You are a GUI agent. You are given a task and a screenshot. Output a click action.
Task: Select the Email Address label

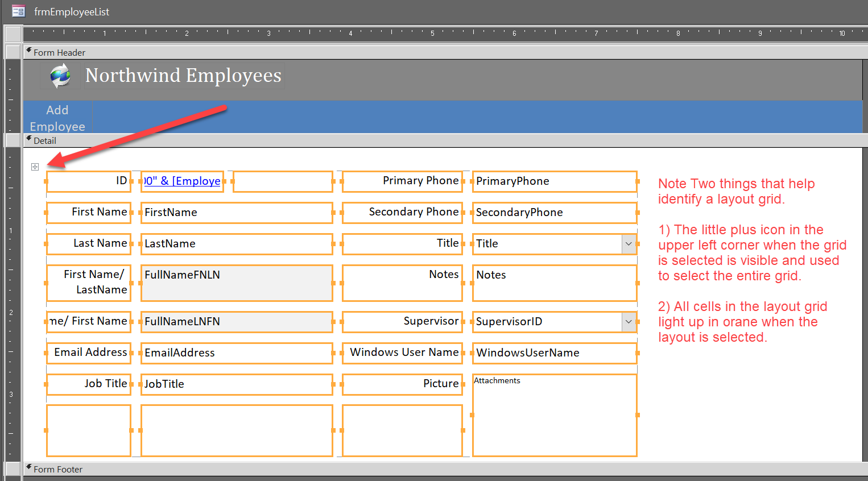[x=89, y=353]
